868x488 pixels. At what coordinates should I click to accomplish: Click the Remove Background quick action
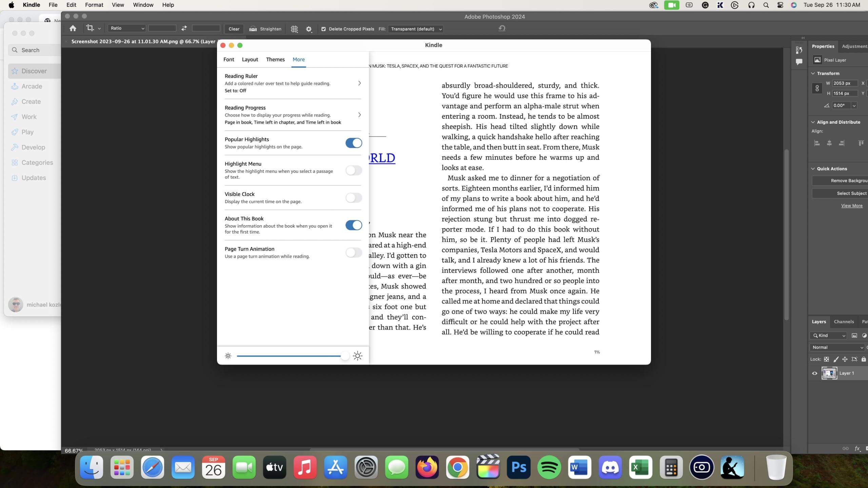(x=840, y=181)
